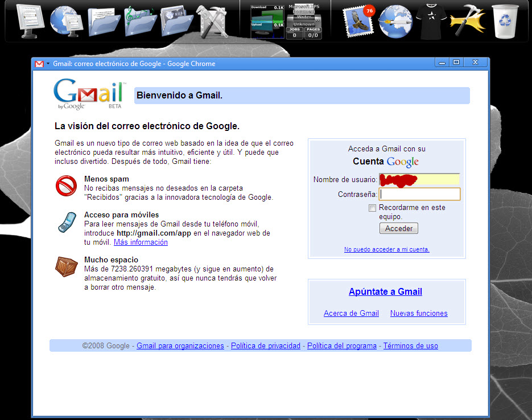Click the wooden crate Mucho espacio icon

click(x=67, y=266)
